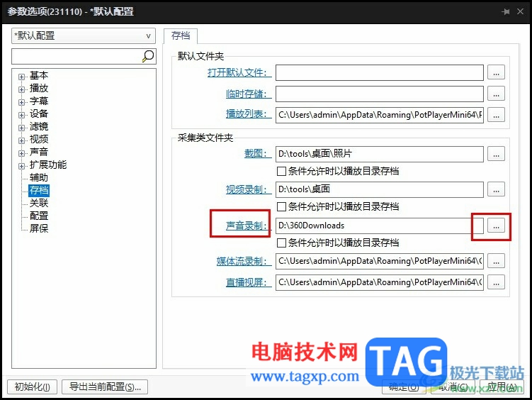The width and height of the screenshot is (532, 400).
Task: Select 存档 in the settings tree
Action: [x=39, y=190]
